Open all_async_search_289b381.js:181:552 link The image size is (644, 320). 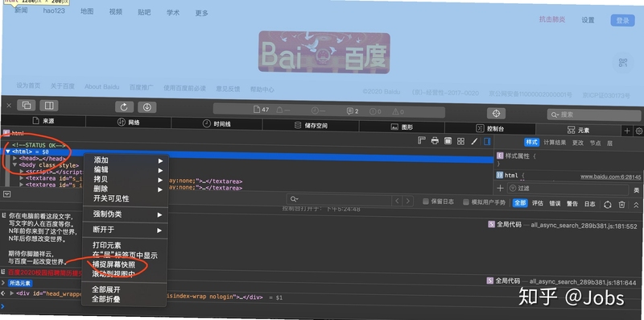[x=584, y=226]
